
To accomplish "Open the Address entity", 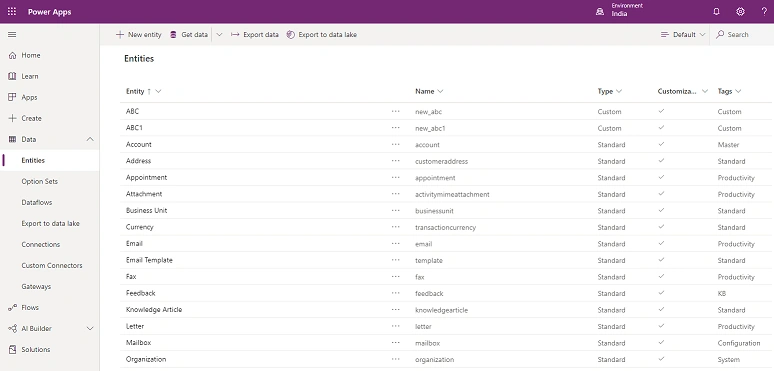I will 138,161.
